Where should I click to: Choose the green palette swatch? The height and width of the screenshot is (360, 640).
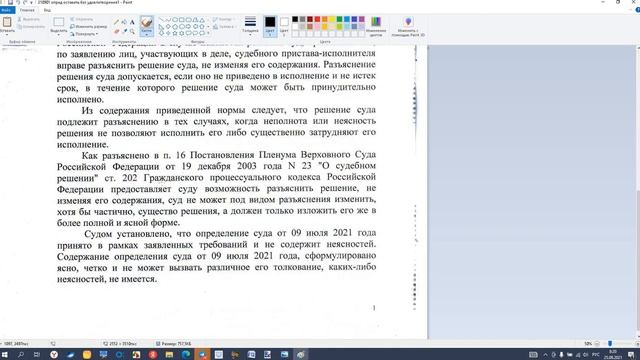(339, 19)
